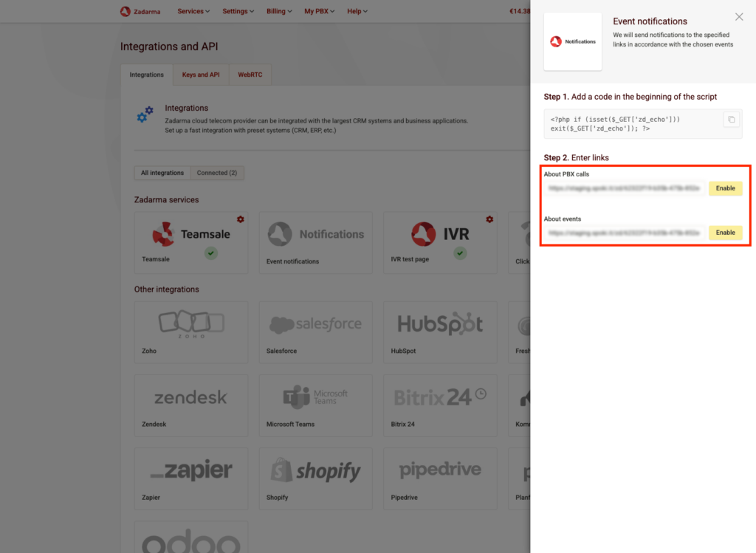The width and height of the screenshot is (756, 553).
Task: Copy the PHP code snippet
Action: (x=731, y=120)
